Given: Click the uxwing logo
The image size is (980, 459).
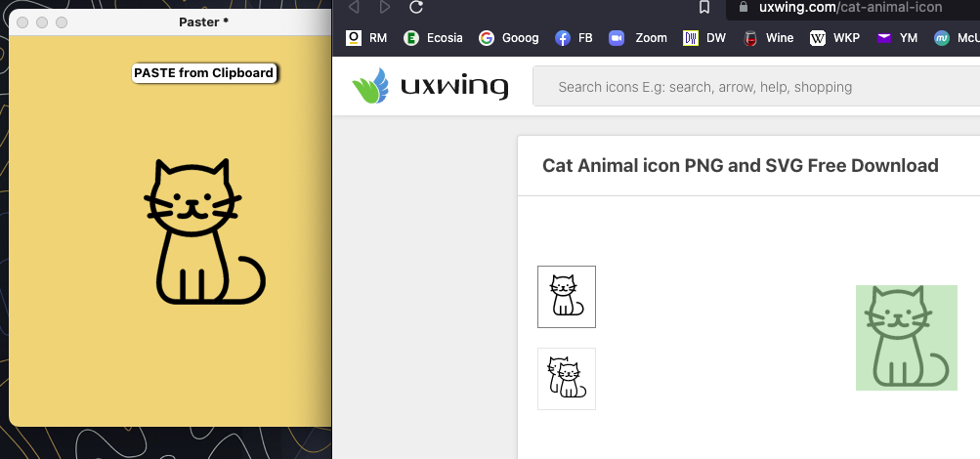Looking at the screenshot, I should click(x=430, y=87).
